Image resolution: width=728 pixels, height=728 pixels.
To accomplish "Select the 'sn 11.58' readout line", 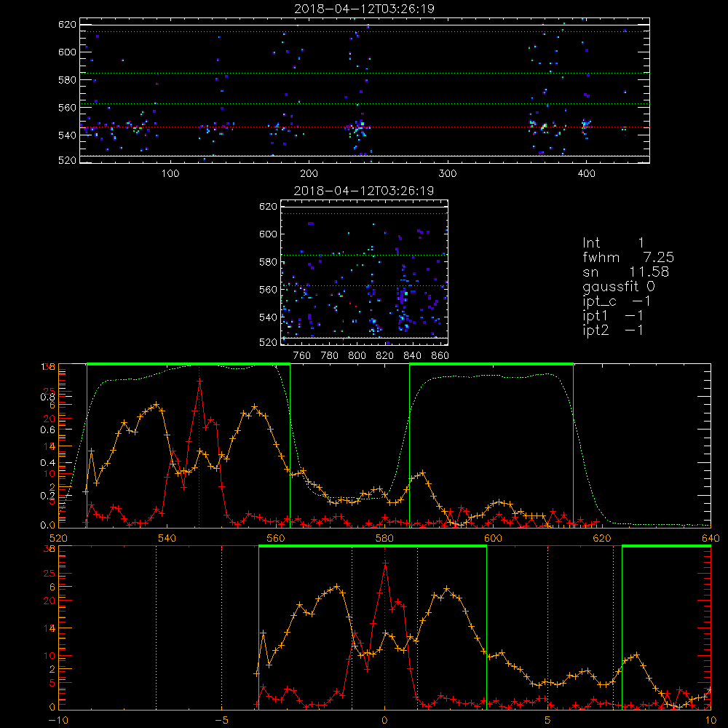I will pos(626,272).
